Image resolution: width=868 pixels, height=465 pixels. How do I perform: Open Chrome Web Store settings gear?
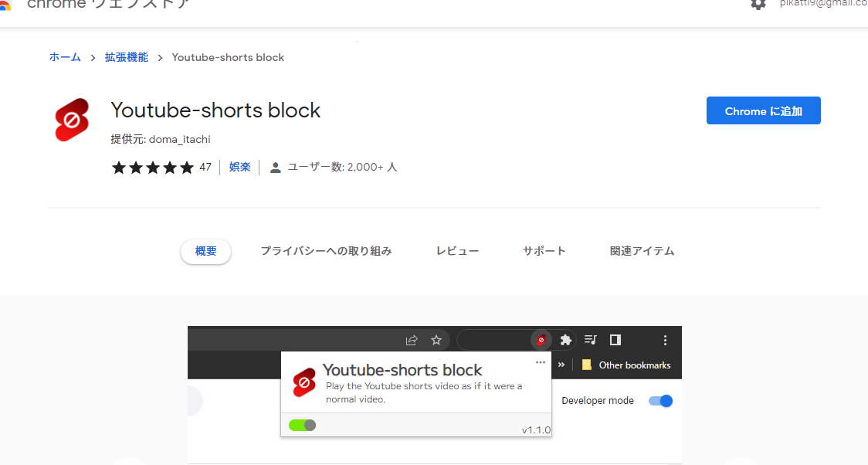(758, 4)
